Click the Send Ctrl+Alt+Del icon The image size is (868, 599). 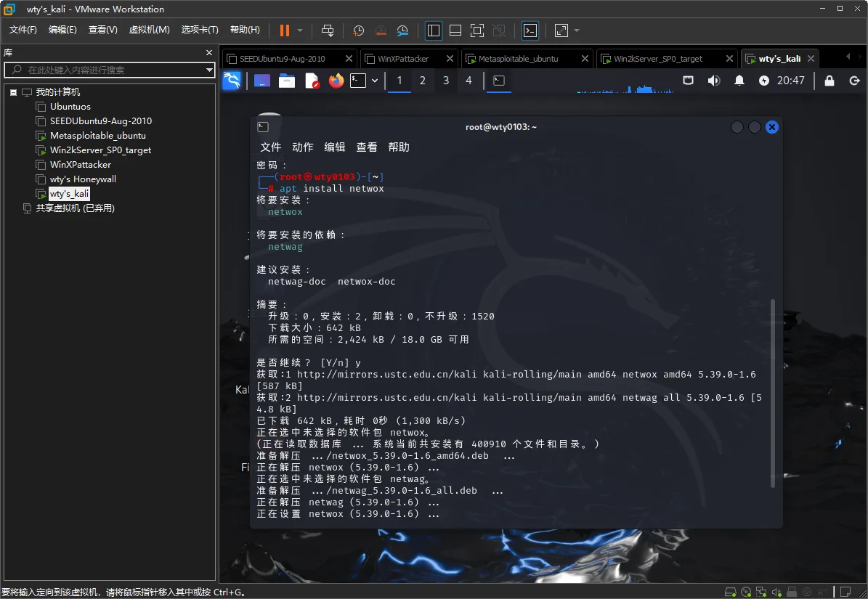click(x=328, y=30)
